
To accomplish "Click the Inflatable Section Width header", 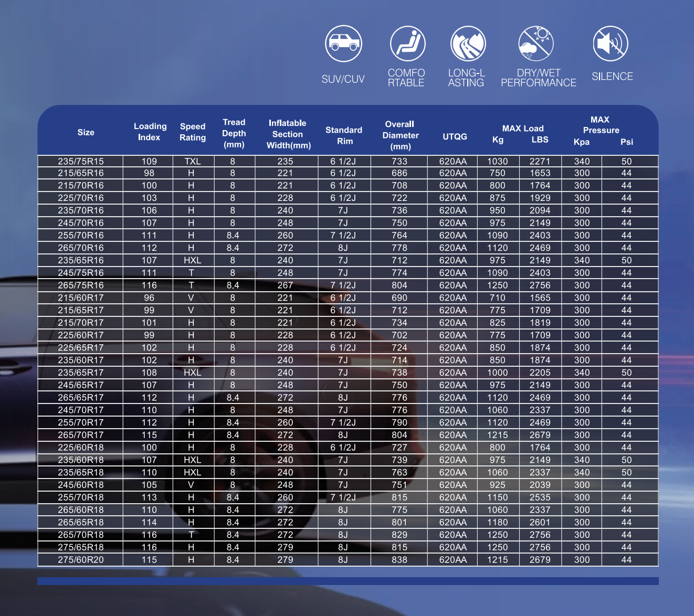I will [x=288, y=134].
